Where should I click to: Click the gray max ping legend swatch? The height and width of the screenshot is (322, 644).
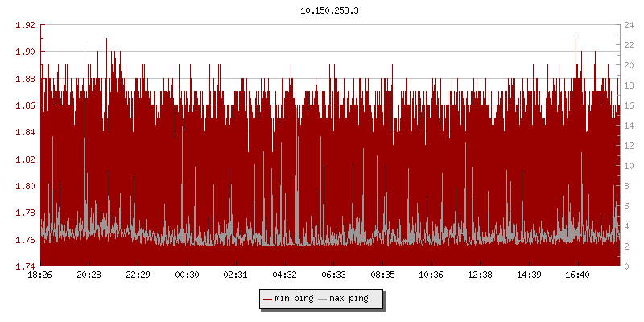[x=323, y=299]
